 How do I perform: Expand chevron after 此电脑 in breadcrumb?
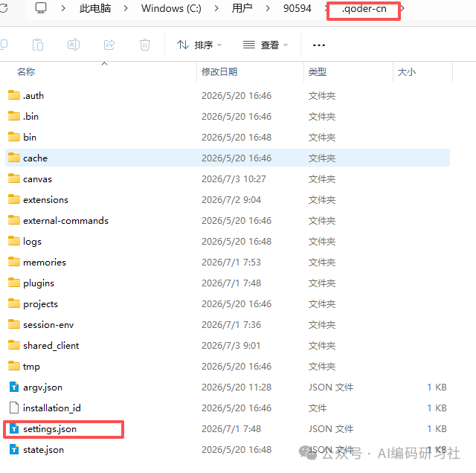click(x=126, y=8)
